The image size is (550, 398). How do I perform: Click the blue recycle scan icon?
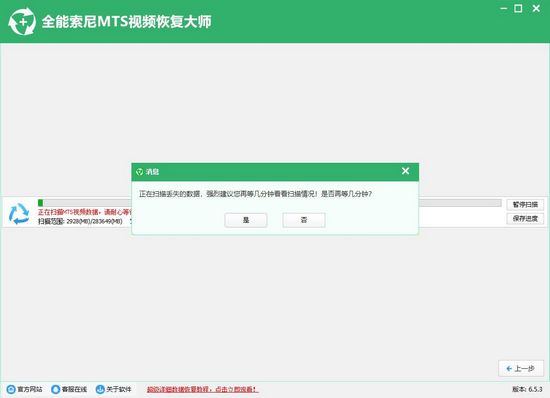click(x=19, y=214)
